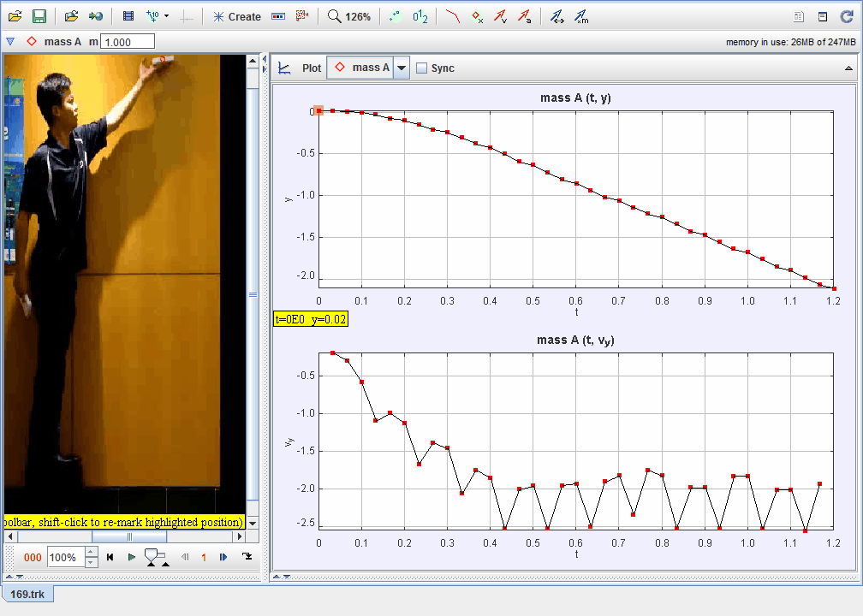The height and width of the screenshot is (616, 863).
Task: Enable the Sync checkbox
Action: tap(421, 68)
